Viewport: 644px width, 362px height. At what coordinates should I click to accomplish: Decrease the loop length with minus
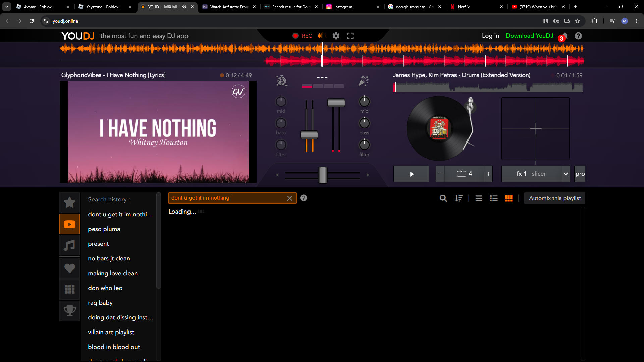(x=440, y=174)
